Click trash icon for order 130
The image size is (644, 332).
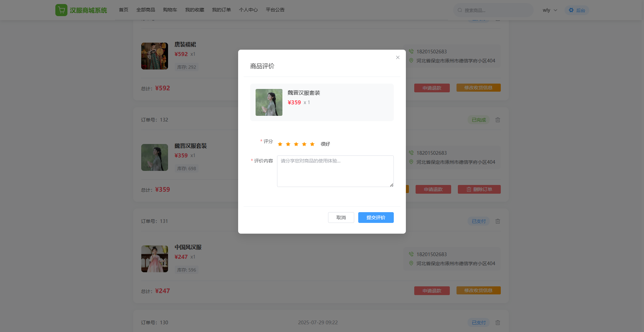pos(498,323)
